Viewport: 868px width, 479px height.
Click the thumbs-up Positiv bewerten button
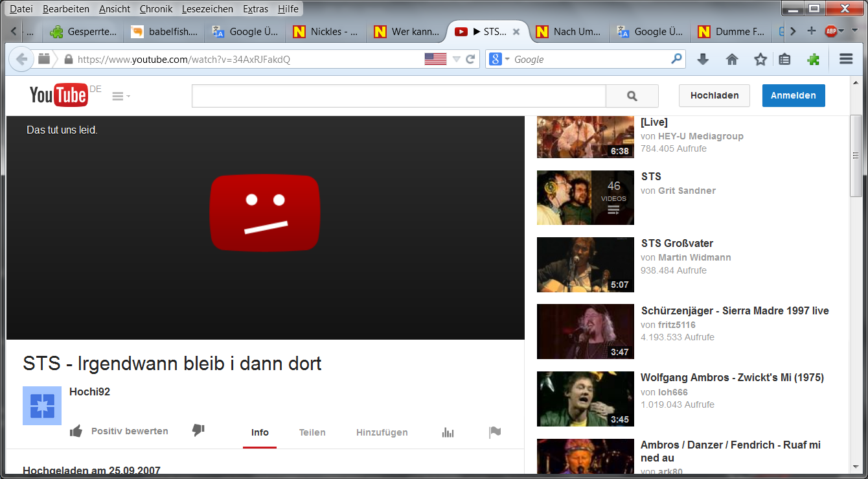[x=119, y=431]
